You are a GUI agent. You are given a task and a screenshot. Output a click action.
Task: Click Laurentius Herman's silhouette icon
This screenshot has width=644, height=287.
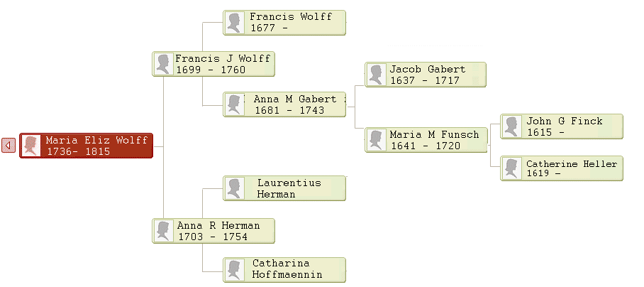(x=235, y=188)
